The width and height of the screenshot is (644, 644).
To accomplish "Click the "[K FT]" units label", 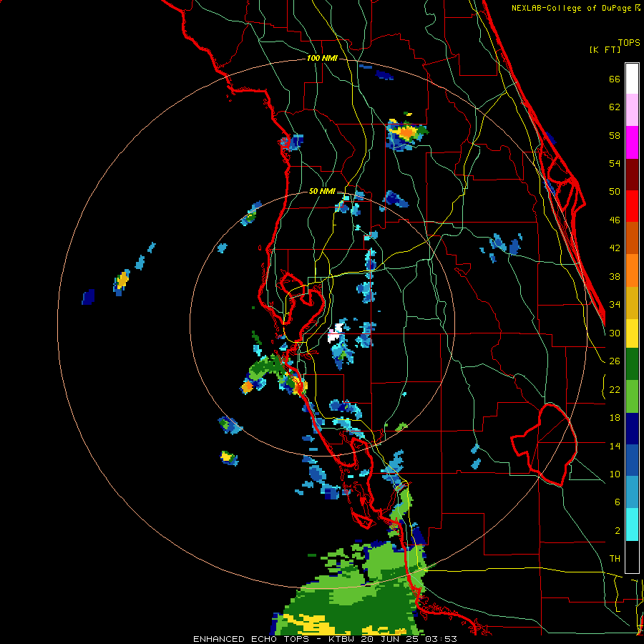I will tap(605, 49).
